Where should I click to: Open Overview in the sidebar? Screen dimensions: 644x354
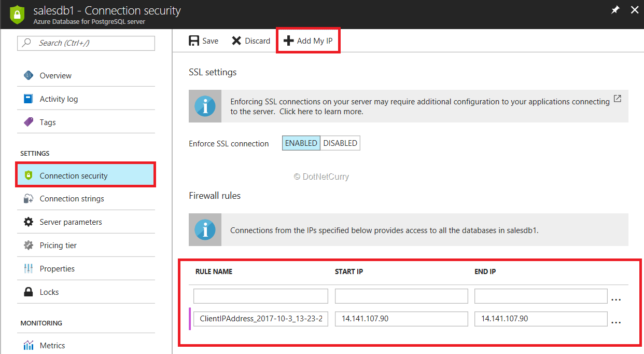tap(86, 75)
